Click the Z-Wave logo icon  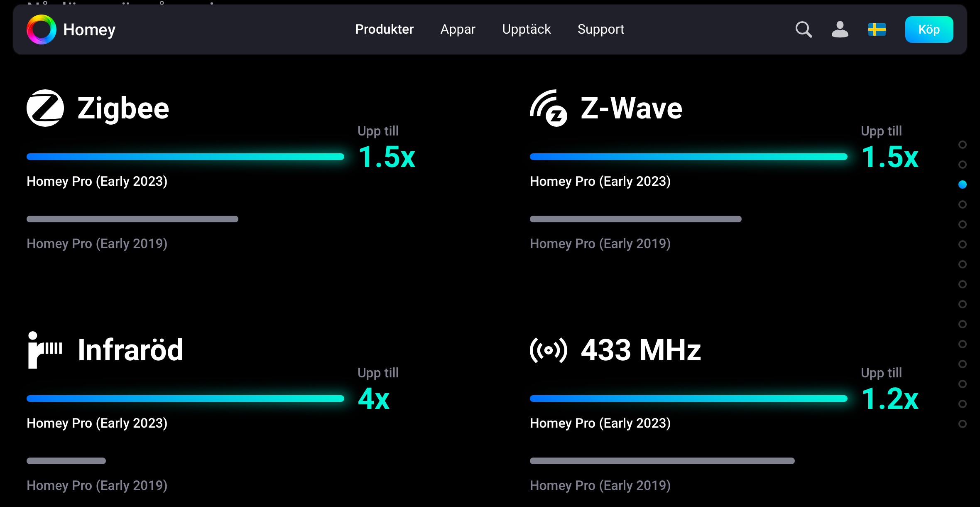549,108
